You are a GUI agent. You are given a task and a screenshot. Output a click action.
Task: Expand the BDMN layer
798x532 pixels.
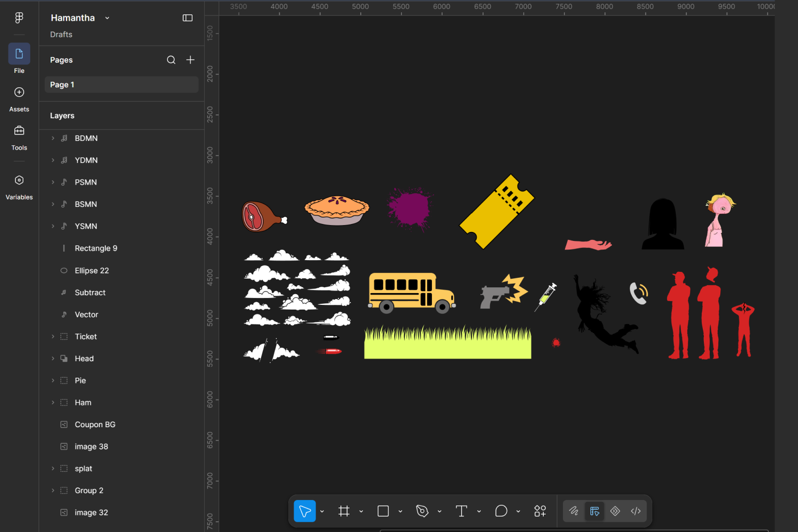click(x=53, y=138)
